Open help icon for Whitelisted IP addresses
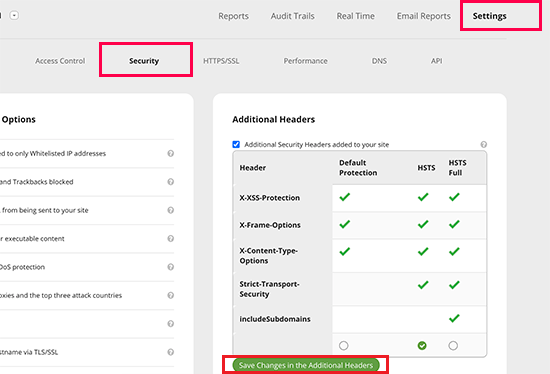Image resolution: width=550 pixels, height=374 pixels. pyautogui.click(x=170, y=153)
